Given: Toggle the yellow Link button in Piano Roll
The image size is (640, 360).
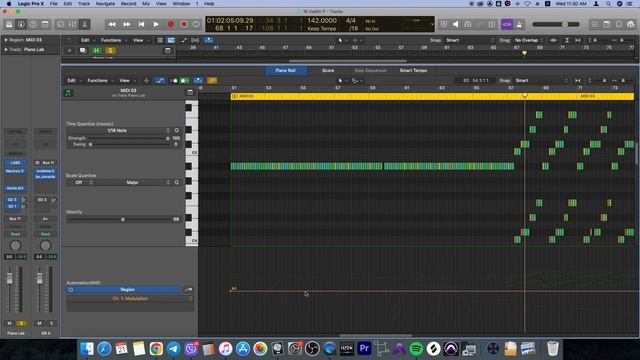Looking at the screenshot, I should pos(212,80).
